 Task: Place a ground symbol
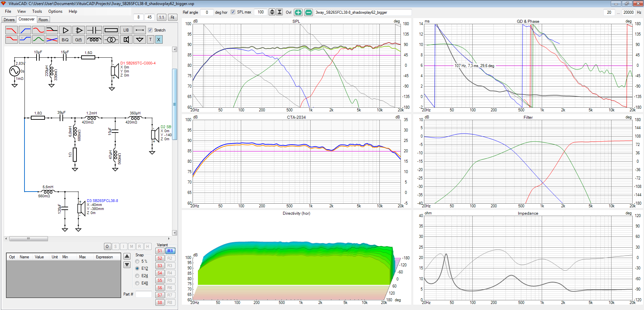pos(140,40)
